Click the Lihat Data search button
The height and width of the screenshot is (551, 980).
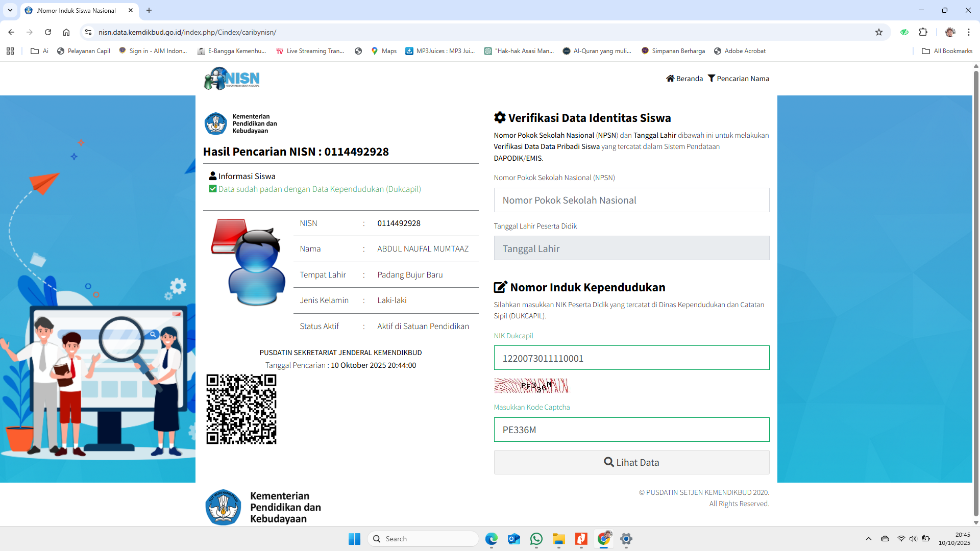coord(631,462)
